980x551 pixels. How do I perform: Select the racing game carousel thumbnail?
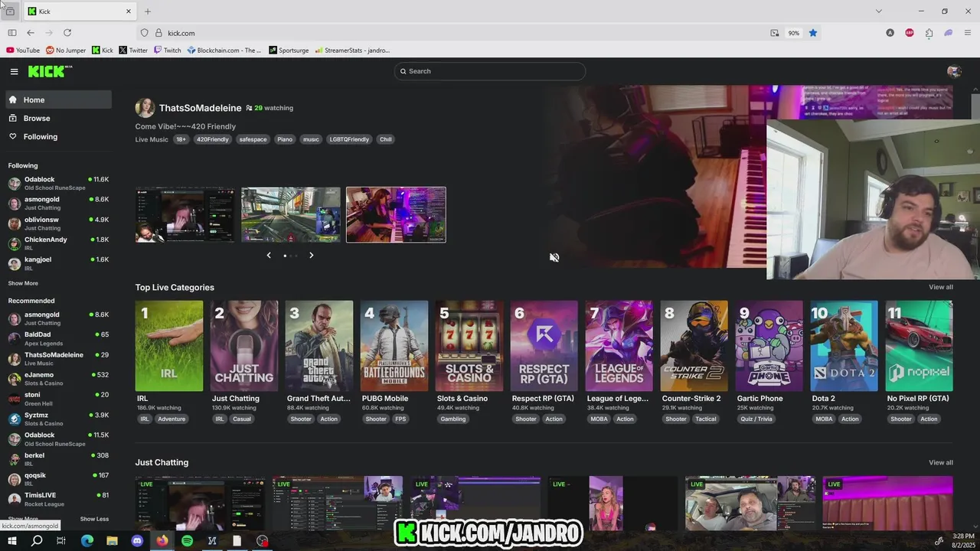291,215
